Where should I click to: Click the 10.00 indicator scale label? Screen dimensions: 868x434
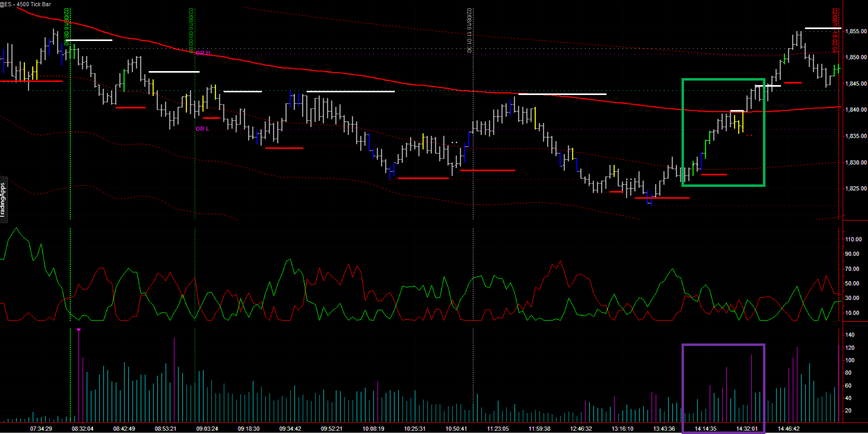[852, 313]
